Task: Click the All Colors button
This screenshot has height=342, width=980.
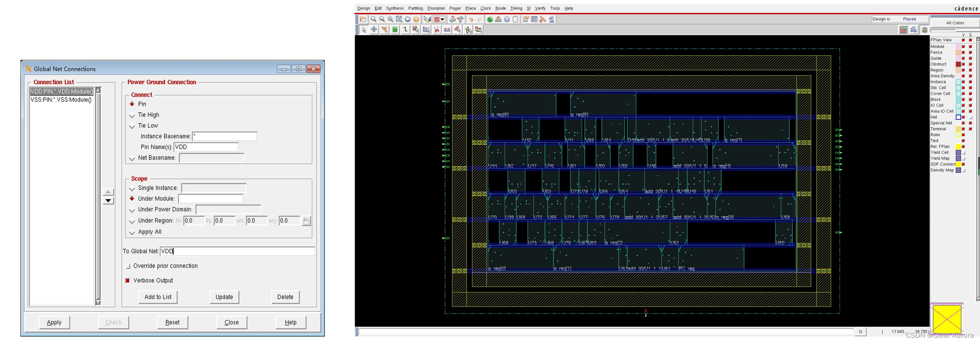Action: 955,23
